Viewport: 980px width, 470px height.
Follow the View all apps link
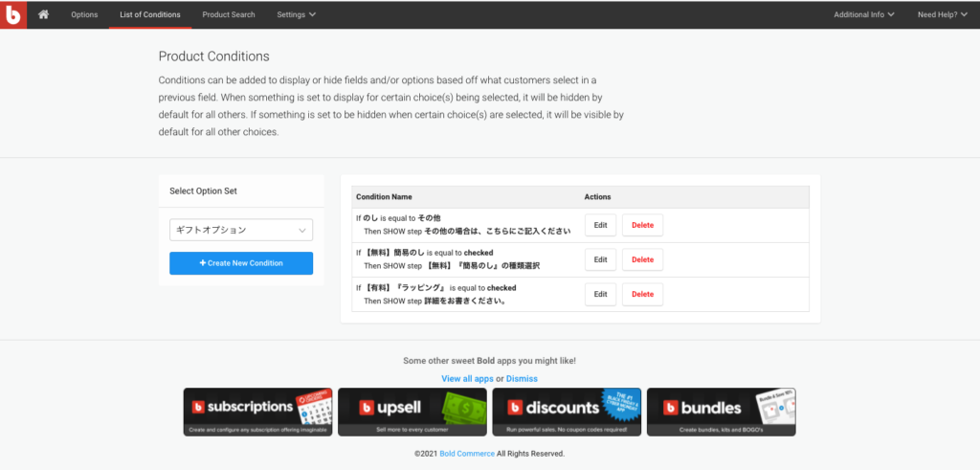tap(467, 379)
